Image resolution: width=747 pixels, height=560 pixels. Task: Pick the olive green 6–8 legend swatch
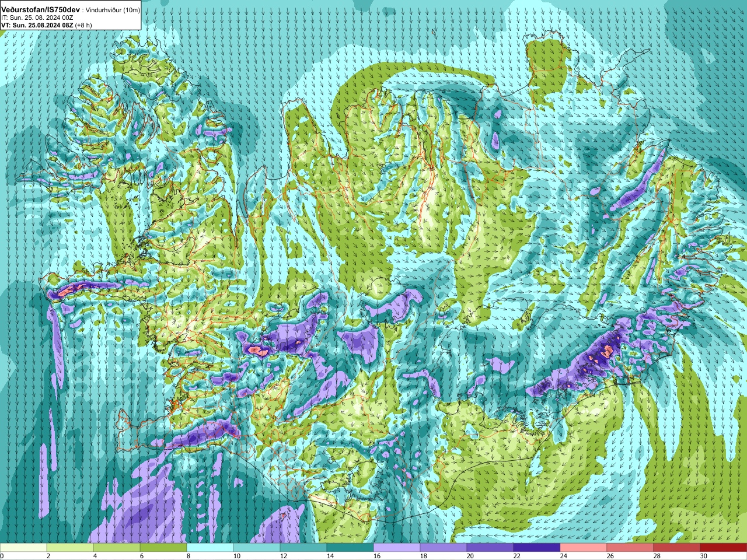(163, 548)
